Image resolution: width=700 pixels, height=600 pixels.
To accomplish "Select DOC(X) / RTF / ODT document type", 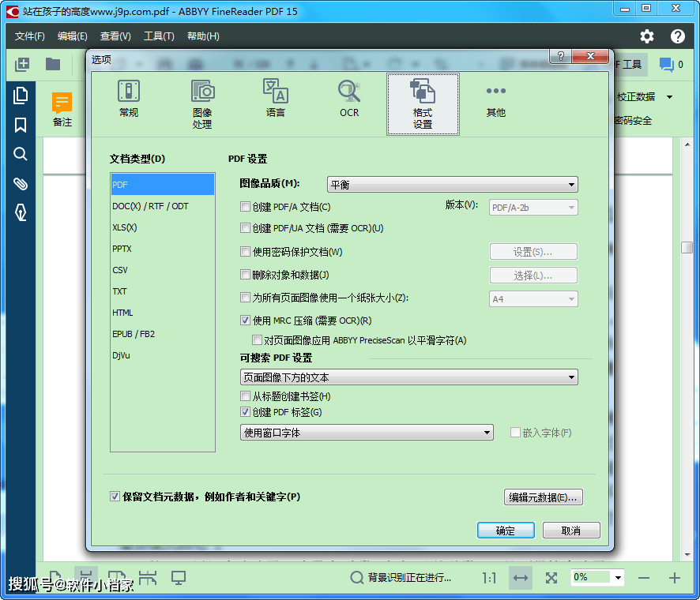I will 163,206.
